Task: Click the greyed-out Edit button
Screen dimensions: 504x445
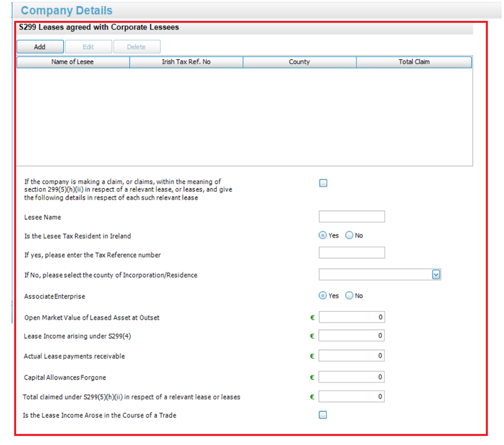Action: pos(88,46)
